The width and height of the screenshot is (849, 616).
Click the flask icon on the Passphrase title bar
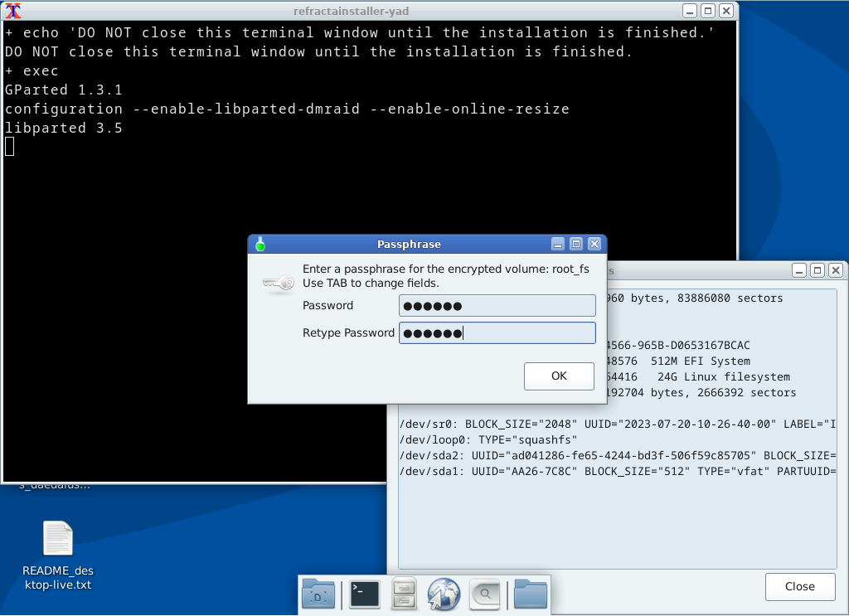[x=260, y=244]
